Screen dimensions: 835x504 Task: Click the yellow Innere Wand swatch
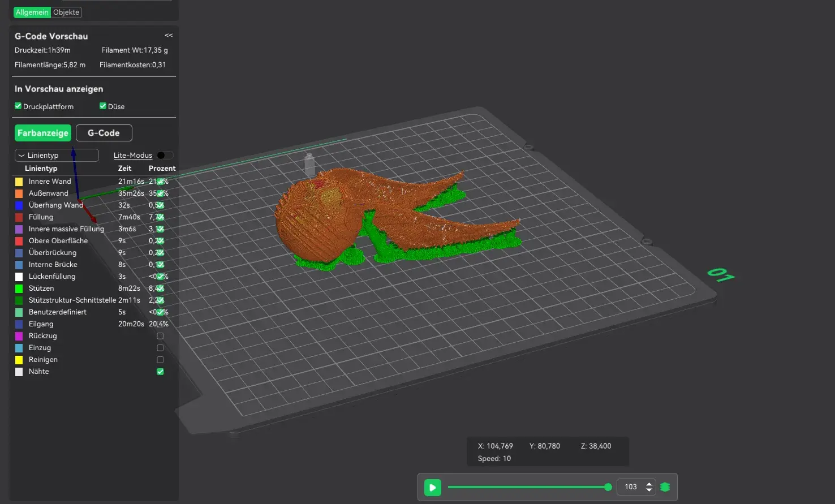click(19, 182)
